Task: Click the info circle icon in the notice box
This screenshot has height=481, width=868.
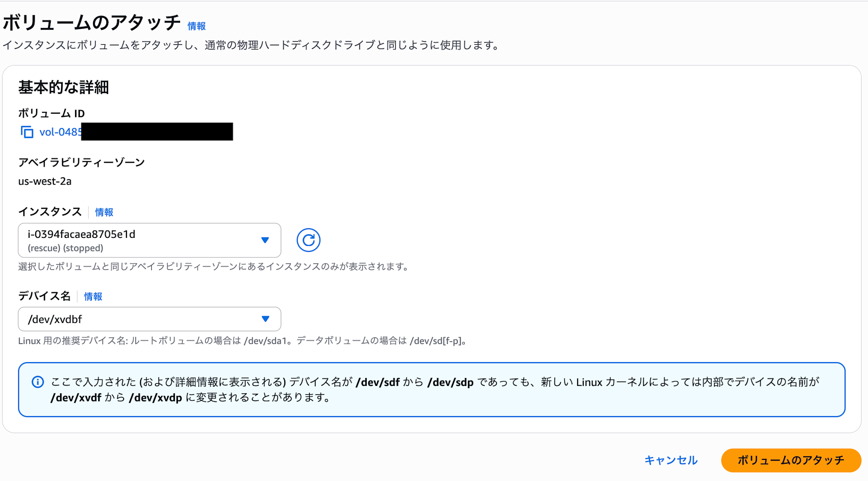Action: pos(38,382)
